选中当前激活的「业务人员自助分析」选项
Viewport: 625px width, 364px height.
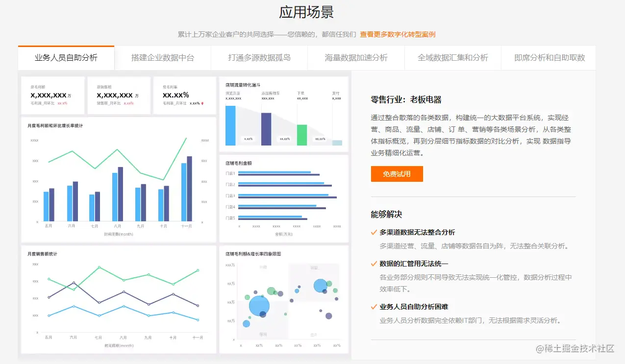point(66,57)
